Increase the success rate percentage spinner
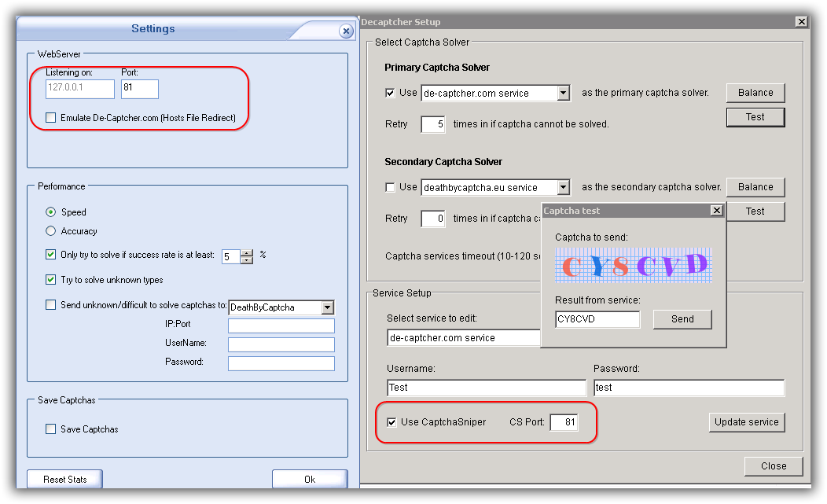Screen dimensions: 827x504 pyautogui.click(x=247, y=253)
